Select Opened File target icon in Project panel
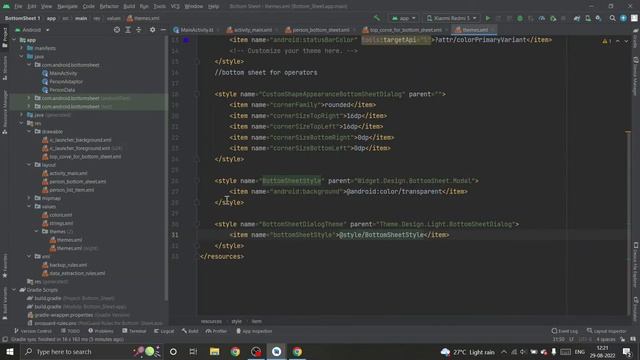640x360 pixels. [117, 30]
